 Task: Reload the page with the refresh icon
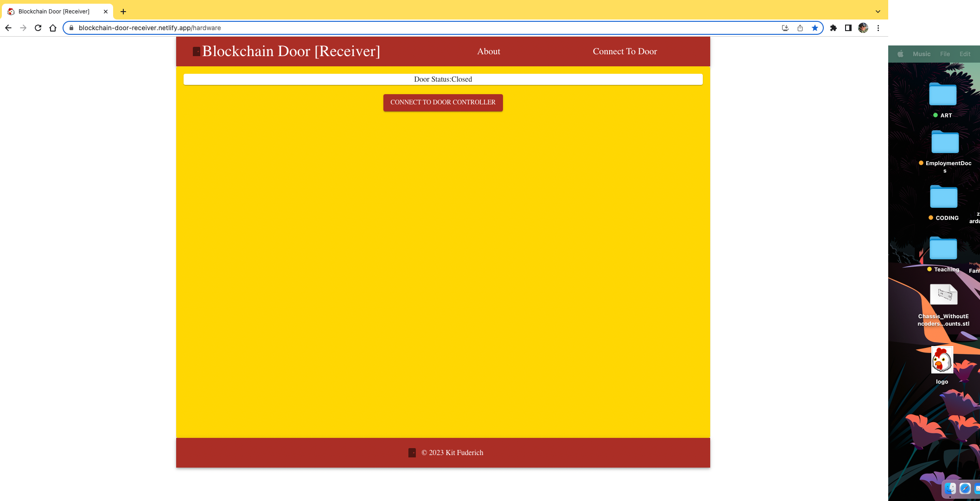click(x=38, y=28)
